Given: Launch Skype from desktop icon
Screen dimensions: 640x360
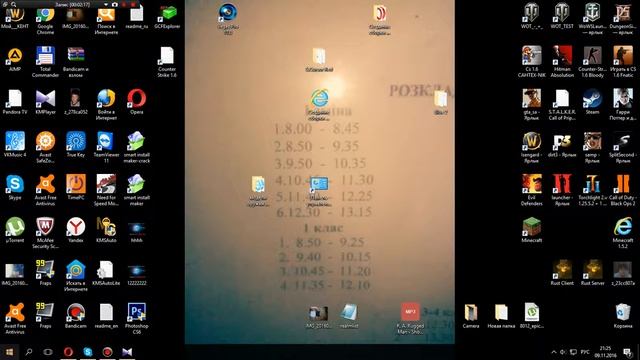Looking at the screenshot, I should pos(15,187).
